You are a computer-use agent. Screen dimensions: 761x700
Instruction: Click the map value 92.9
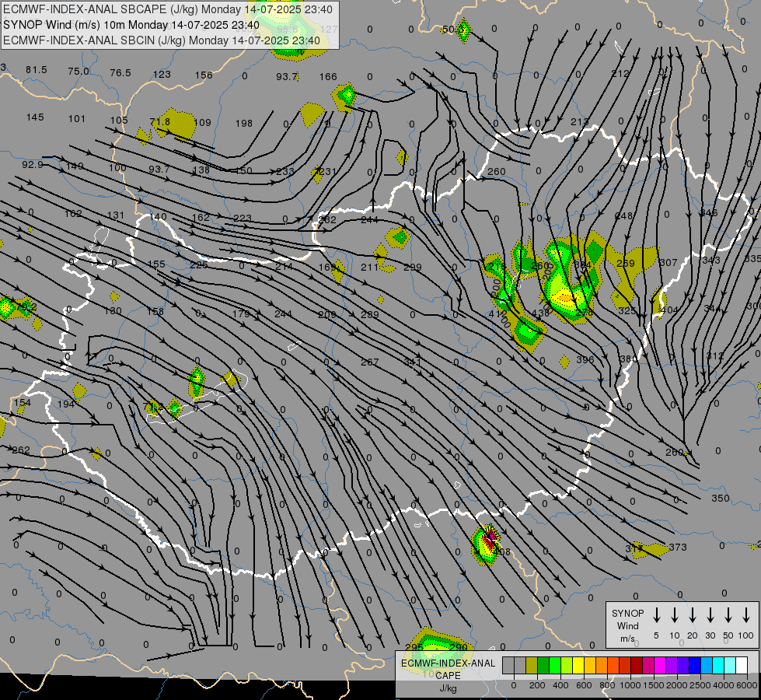(33, 165)
